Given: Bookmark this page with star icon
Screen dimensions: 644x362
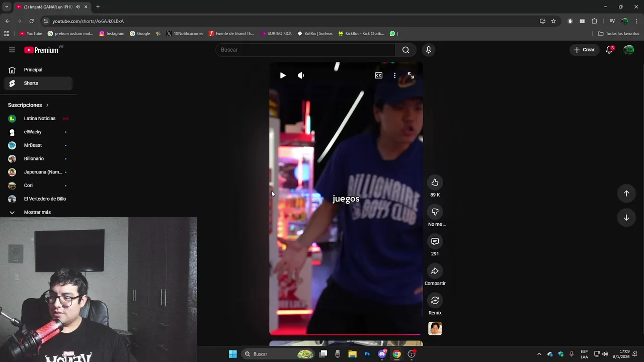Looking at the screenshot, I should click(x=553, y=21).
